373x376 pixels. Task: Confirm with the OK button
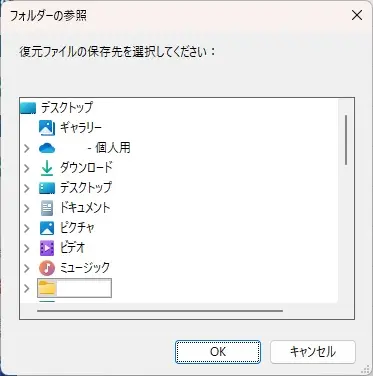pos(218,352)
